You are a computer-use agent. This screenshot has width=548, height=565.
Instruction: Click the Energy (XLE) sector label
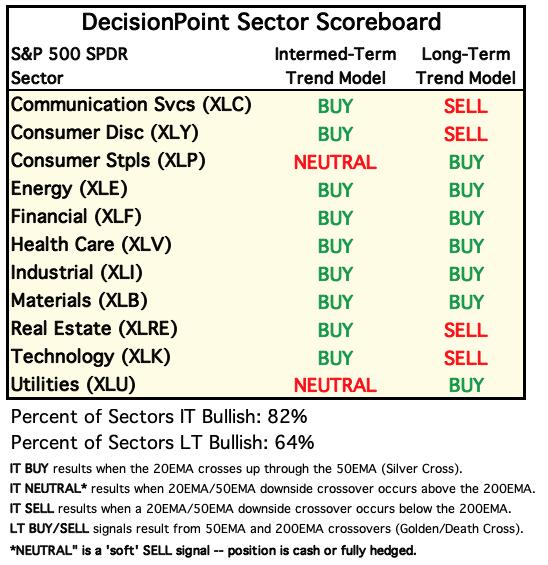click(x=69, y=190)
